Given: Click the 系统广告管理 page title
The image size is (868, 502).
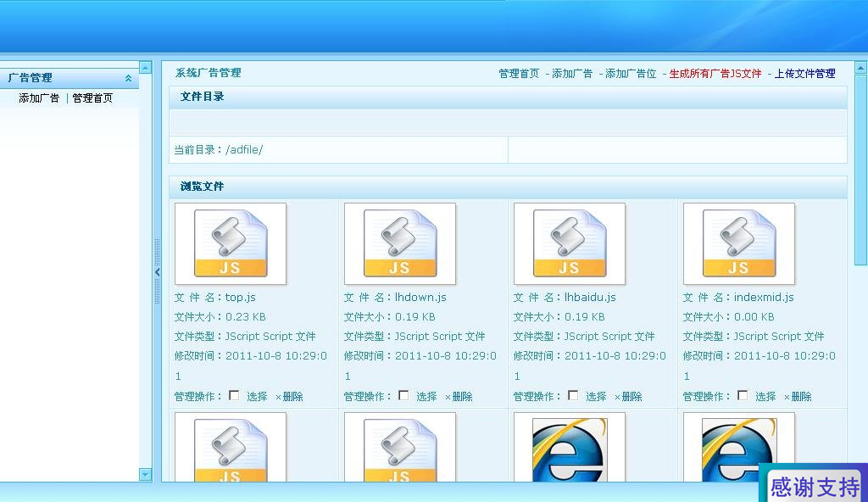Looking at the screenshot, I should point(209,73).
